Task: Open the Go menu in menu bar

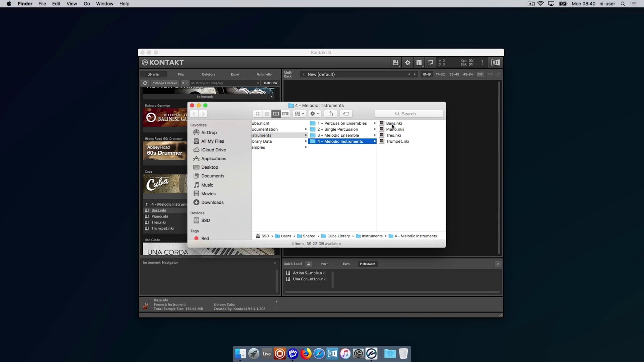Action: coord(87,4)
